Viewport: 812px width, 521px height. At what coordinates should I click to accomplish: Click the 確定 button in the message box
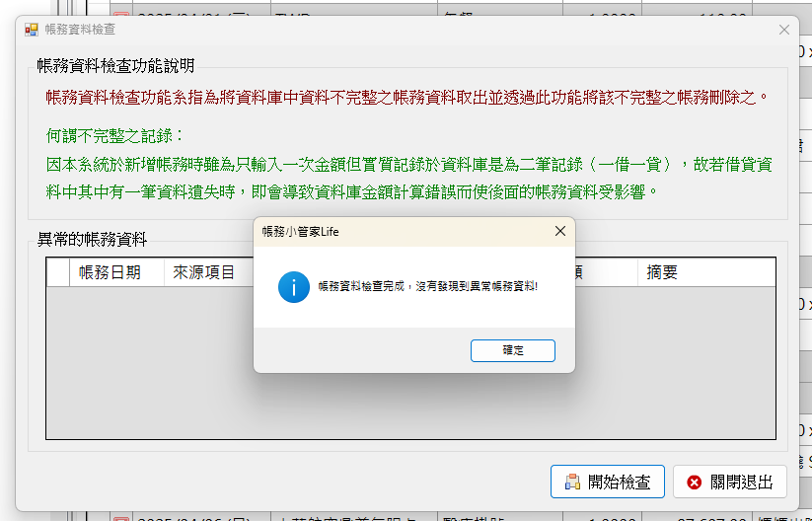point(513,350)
